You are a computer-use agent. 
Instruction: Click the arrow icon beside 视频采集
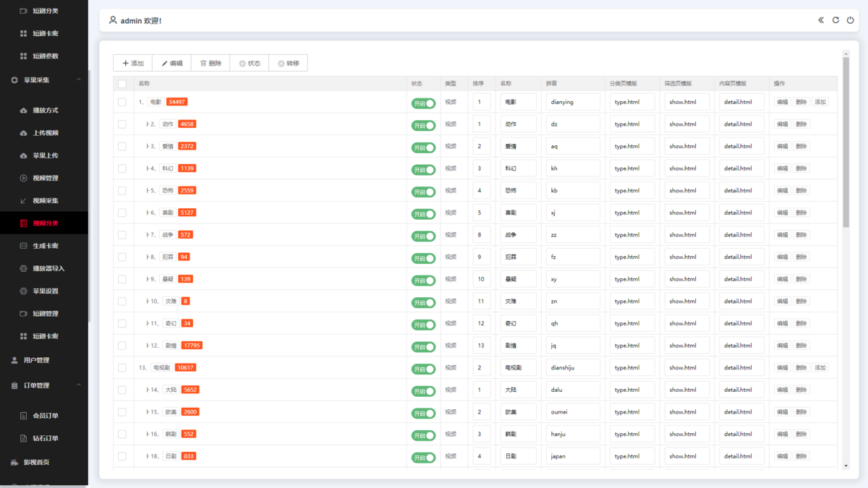(x=23, y=200)
